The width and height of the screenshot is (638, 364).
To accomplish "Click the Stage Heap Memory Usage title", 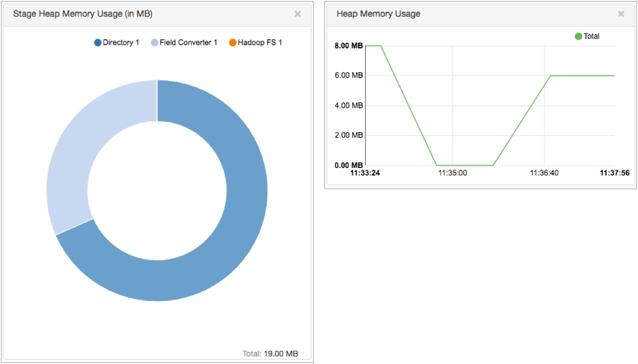I will pyautogui.click(x=83, y=13).
